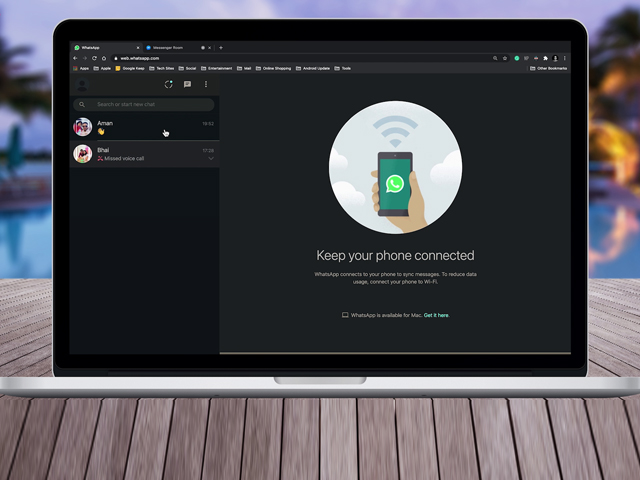This screenshot has width=640, height=480.
Task: Click the laptop icon beside Mac availability text
Action: point(345,315)
